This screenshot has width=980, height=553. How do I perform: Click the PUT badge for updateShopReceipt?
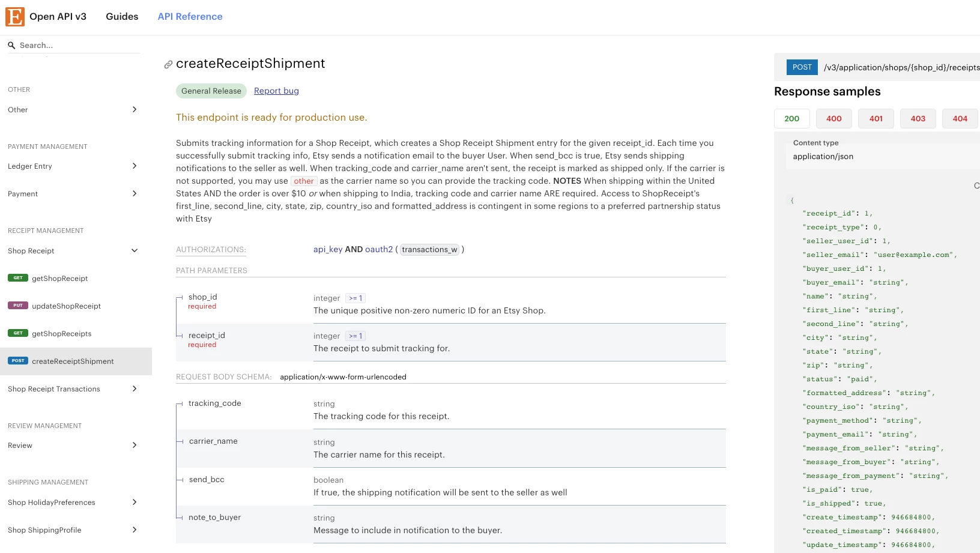[x=18, y=306]
